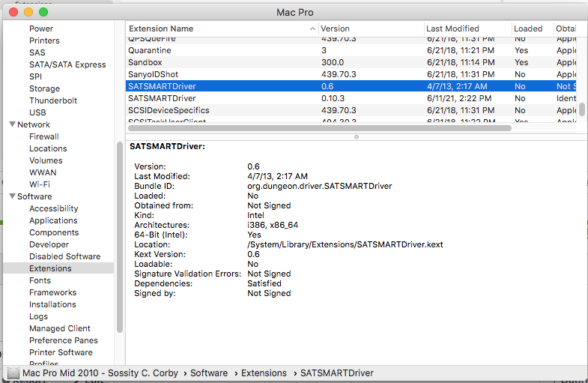The width and height of the screenshot is (588, 383).
Task: Click Last Modified value 4/7/13, 2:17 AM in details
Action: 277,176
